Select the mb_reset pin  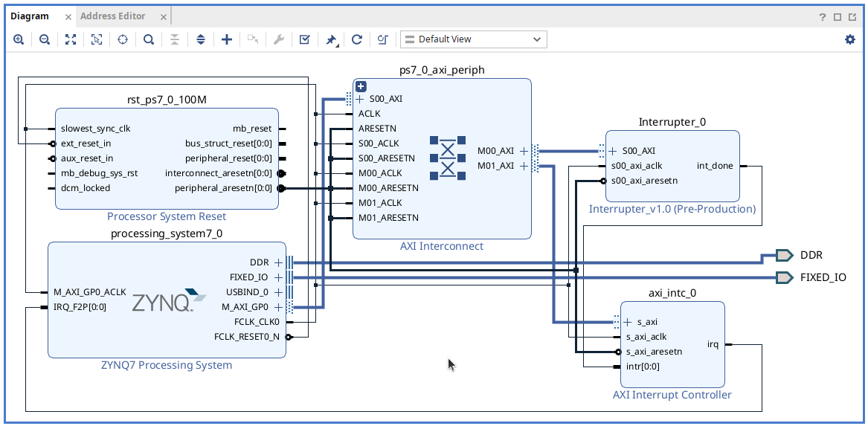[252, 129]
